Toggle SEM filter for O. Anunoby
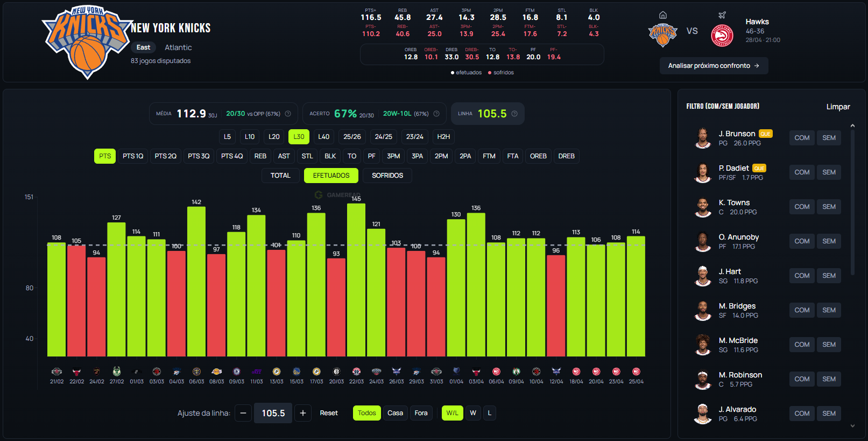Viewport: 868px width, 441px height. tap(829, 241)
